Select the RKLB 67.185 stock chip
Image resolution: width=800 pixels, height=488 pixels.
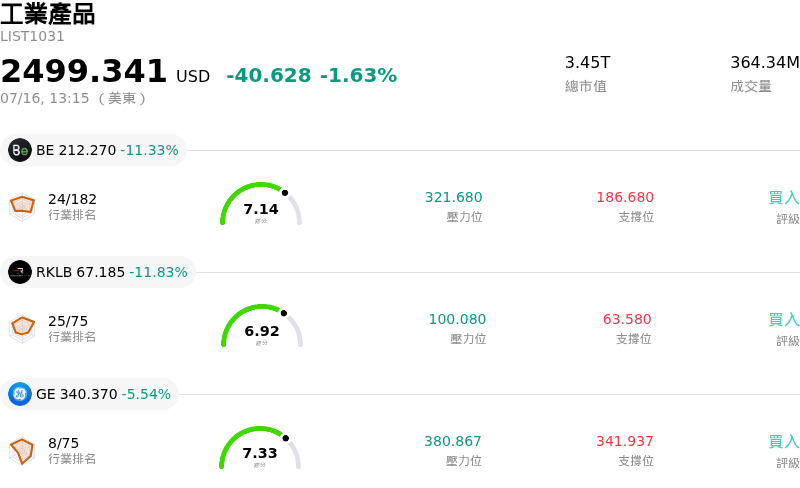pos(98,272)
